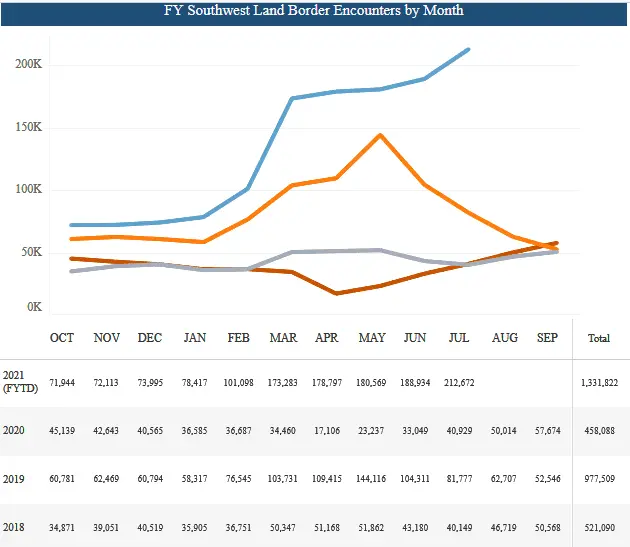Click the 2020 August value 50,014
The height and width of the screenshot is (547, 630).
pos(503,431)
